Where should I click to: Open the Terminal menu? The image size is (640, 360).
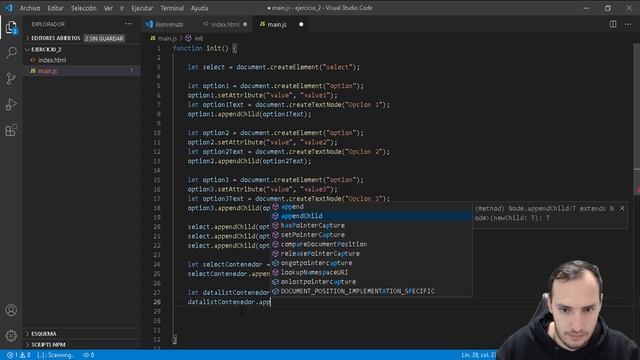[172, 8]
